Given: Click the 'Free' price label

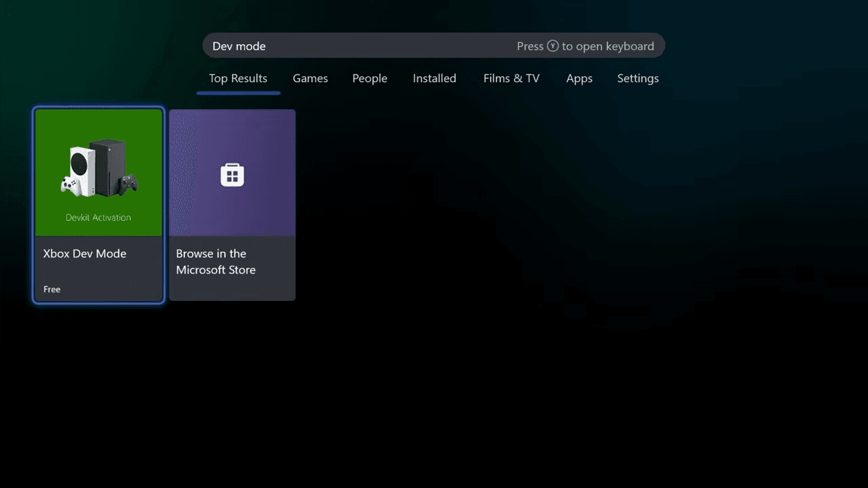Looking at the screenshot, I should (x=52, y=289).
